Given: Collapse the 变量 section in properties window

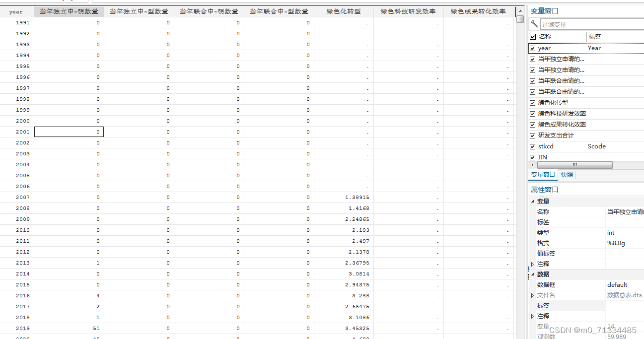Looking at the screenshot, I should point(533,202).
